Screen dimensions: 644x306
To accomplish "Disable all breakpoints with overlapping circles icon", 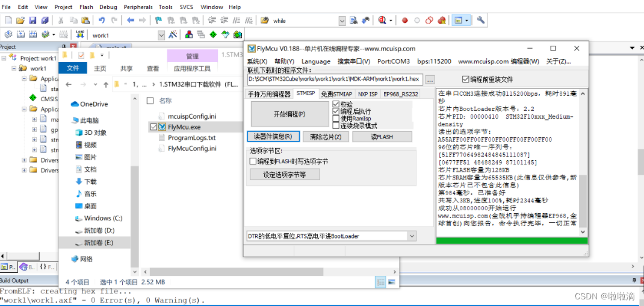I will [x=429, y=20].
